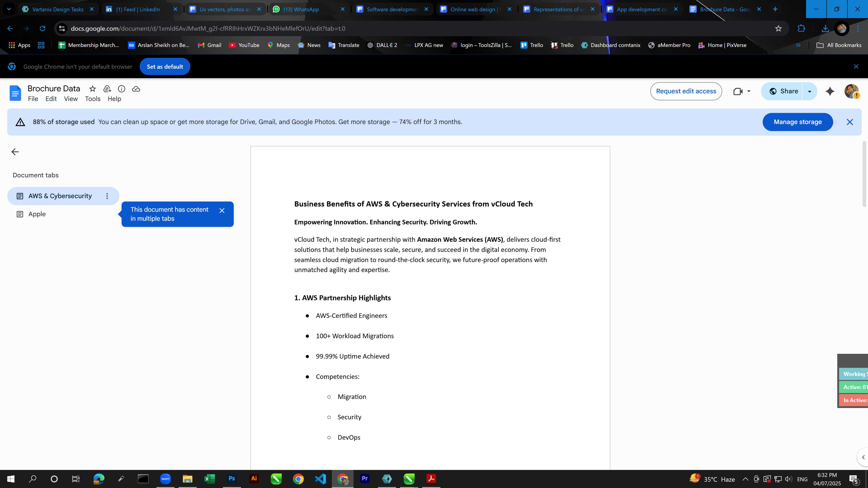This screenshot has width=868, height=488.
Task: Check the cloud save status icon
Action: 136,89
